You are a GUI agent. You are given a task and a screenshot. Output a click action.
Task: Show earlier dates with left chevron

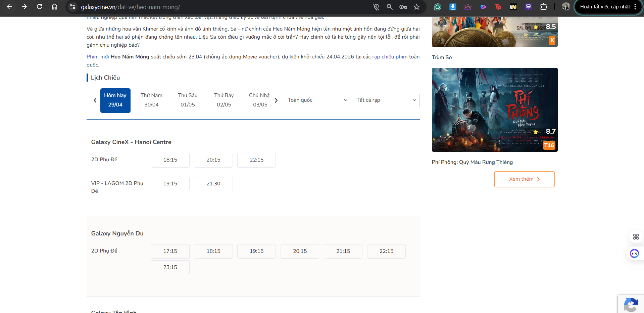click(95, 100)
